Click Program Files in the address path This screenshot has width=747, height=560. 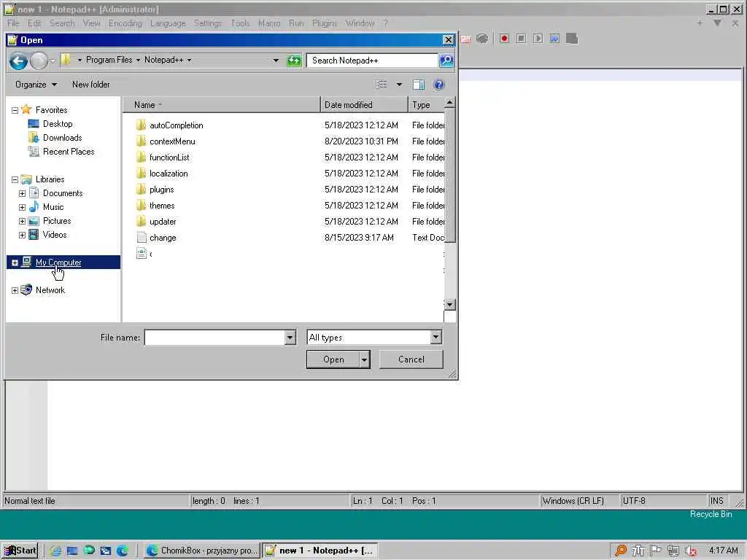pyautogui.click(x=109, y=60)
